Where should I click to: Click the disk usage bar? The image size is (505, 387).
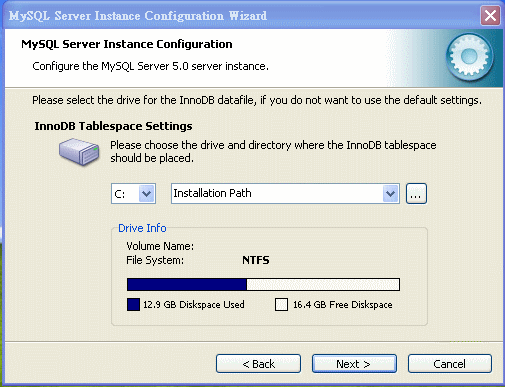(263, 285)
